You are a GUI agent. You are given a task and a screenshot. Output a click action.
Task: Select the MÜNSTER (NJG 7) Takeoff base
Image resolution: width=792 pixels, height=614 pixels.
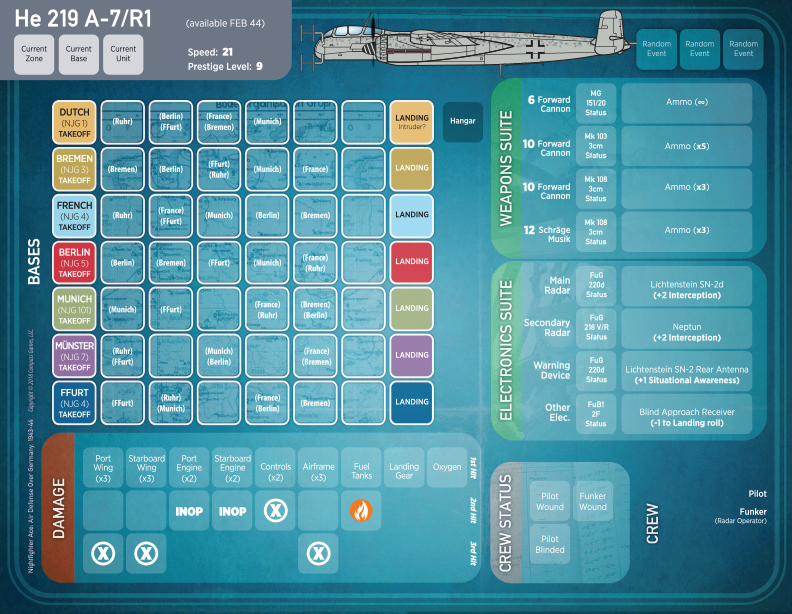[75, 355]
